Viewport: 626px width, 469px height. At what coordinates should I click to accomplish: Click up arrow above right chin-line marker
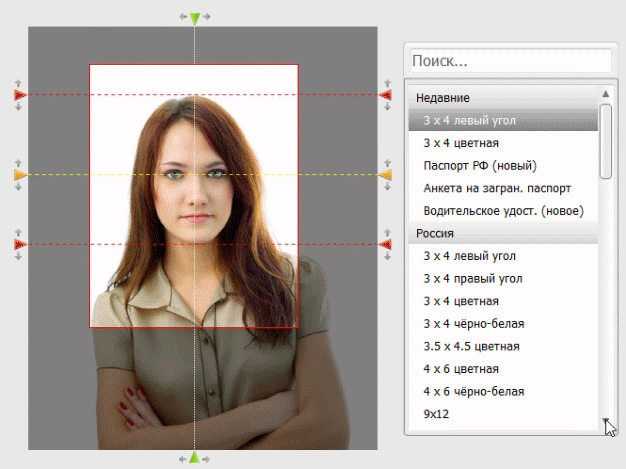[x=387, y=232]
